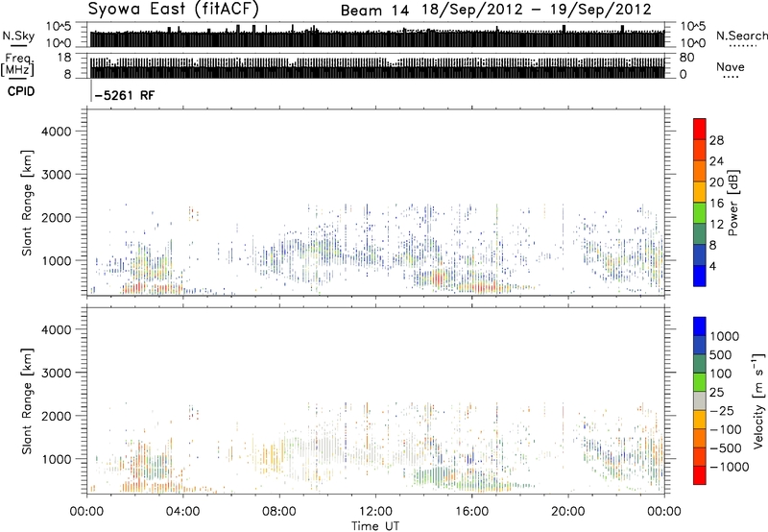Click the 'Velocity [m s⁻¹]' colorbar label

coord(758,400)
